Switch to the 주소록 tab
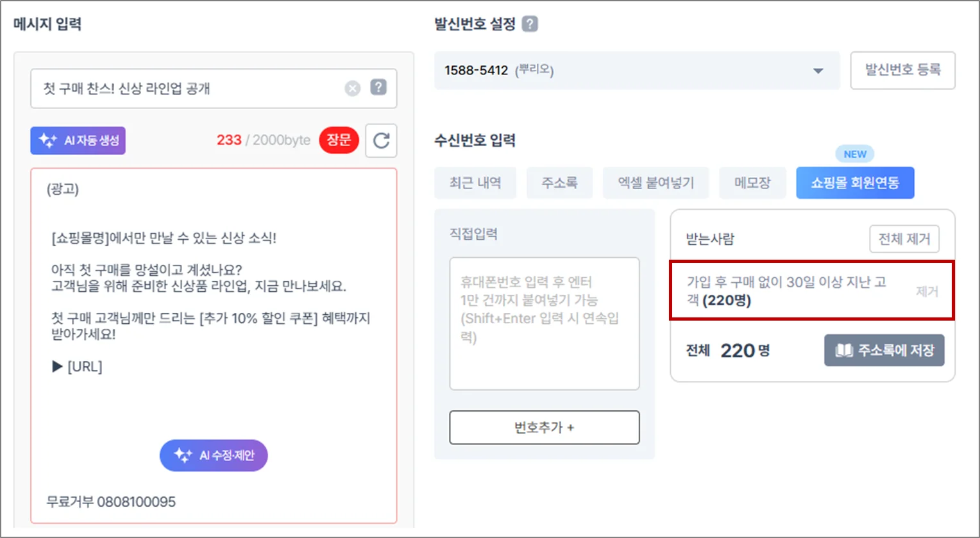This screenshot has width=980, height=538. (x=559, y=183)
